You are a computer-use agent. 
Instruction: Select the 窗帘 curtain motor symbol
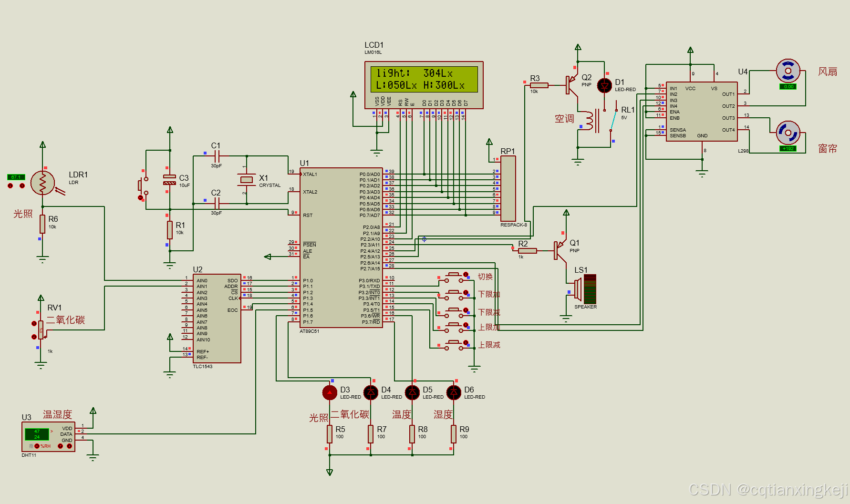coord(788,133)
